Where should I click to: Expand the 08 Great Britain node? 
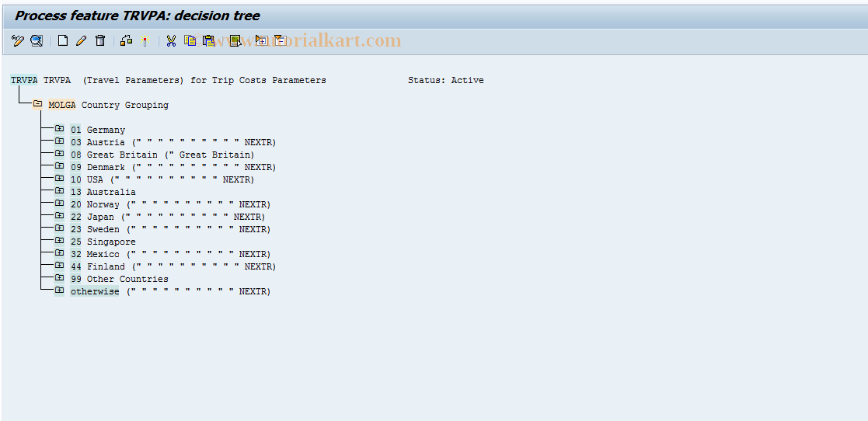[x=59, y=154]
